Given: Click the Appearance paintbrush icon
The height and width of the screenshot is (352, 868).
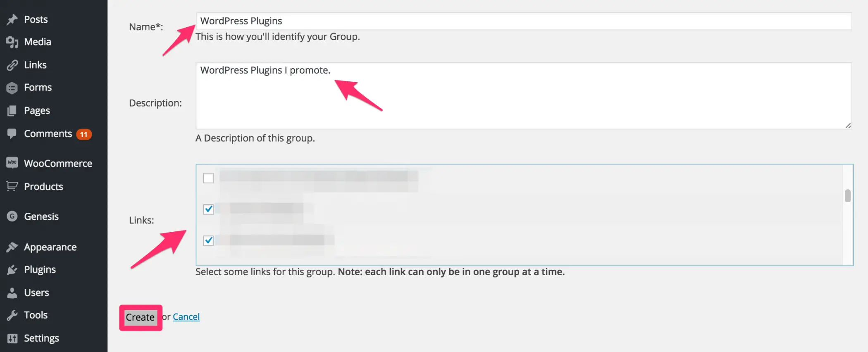Looking at the screenshot, I should (x=12, y=247).
